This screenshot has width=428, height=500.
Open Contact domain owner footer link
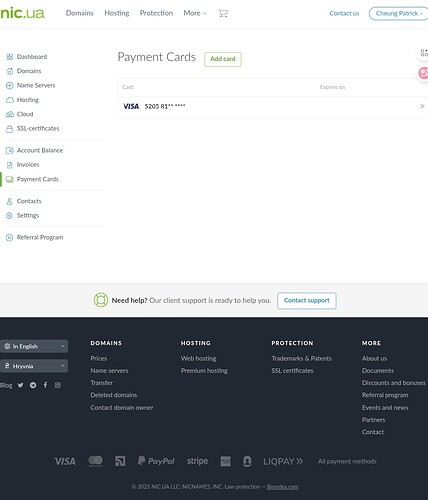coord(122,408)
